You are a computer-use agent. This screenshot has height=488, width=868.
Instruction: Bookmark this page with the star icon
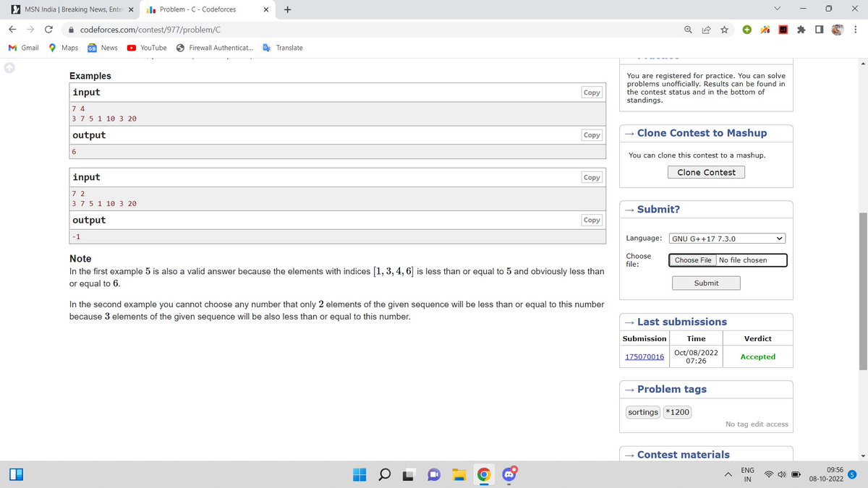point(724,30)
